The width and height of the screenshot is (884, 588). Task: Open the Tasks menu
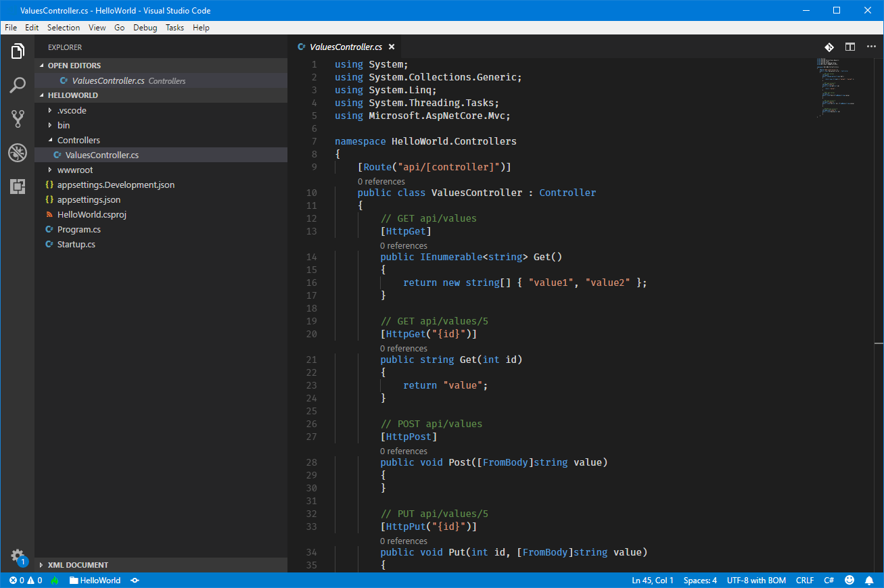click(175, 28)
